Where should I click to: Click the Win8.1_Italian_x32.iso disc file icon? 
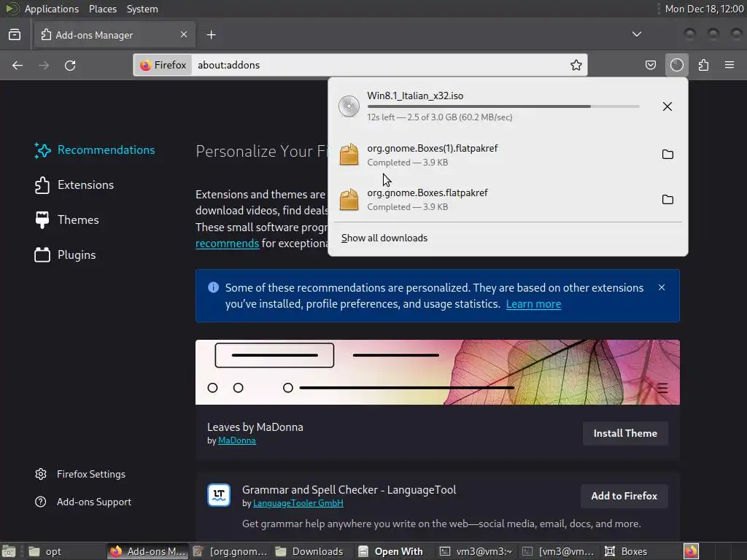point(349,106)
